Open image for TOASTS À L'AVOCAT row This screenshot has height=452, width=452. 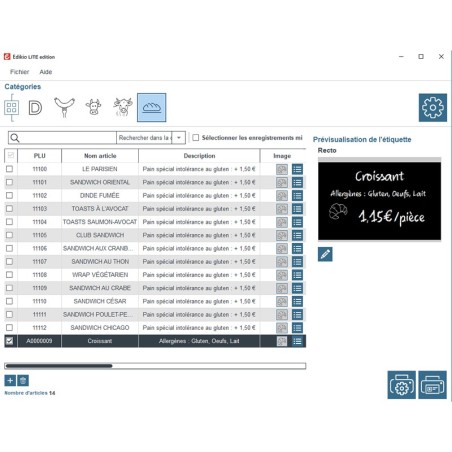pyautogui.click(x=282, y=209)
